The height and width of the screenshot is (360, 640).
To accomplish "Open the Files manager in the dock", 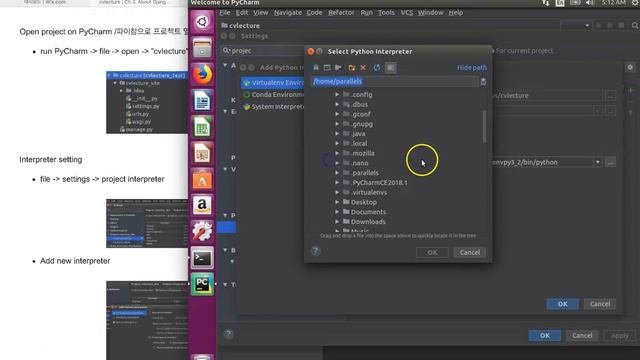I will 202,48.
